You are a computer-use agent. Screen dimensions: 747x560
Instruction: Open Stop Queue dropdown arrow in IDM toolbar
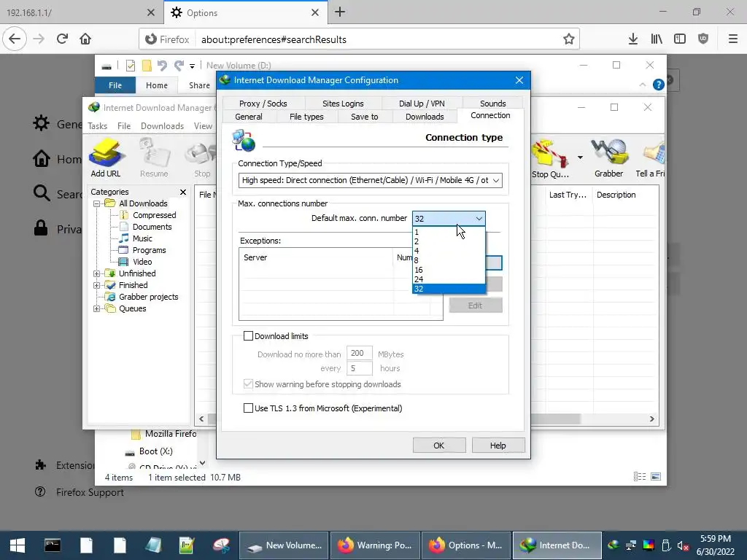click(x=580, y=157)
